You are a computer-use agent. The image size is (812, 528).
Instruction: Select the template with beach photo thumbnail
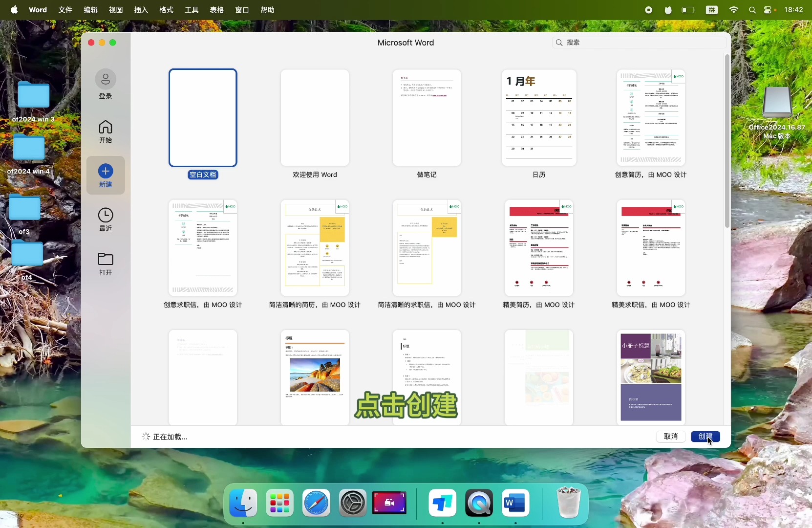click(x=315, y=377)
